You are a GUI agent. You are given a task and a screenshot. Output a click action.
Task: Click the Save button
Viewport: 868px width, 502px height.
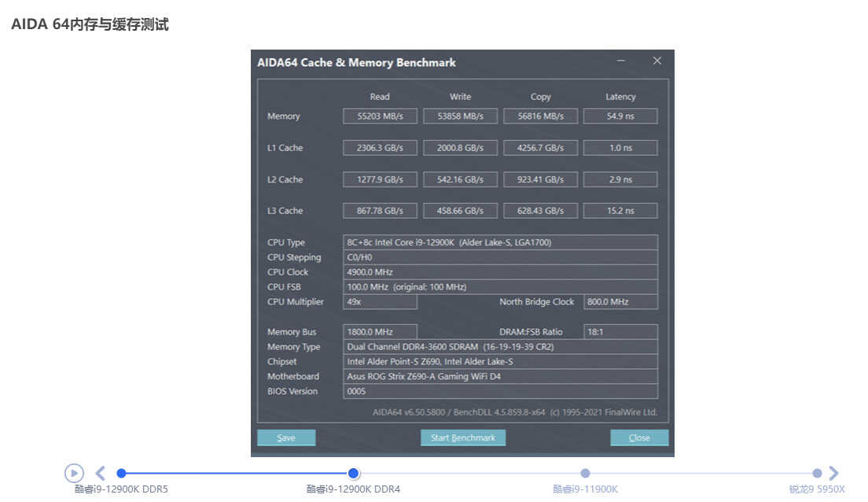pos(286,437)
